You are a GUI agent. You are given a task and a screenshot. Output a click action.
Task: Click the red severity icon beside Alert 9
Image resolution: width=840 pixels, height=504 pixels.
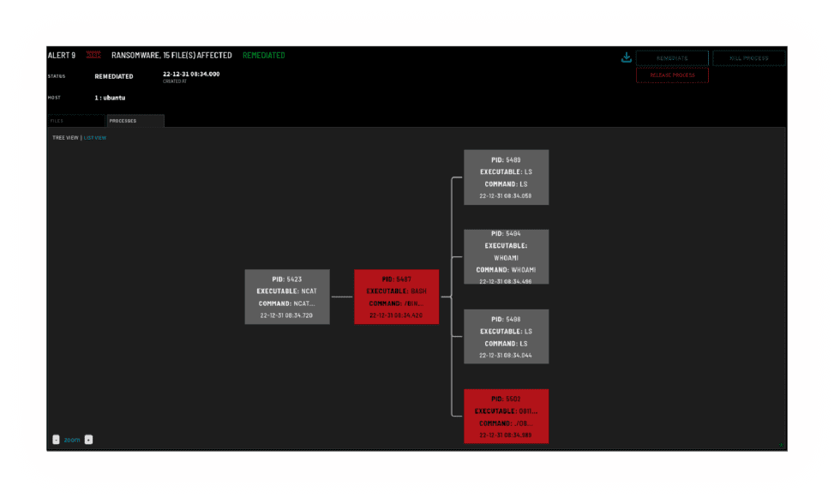pos(93,56)
